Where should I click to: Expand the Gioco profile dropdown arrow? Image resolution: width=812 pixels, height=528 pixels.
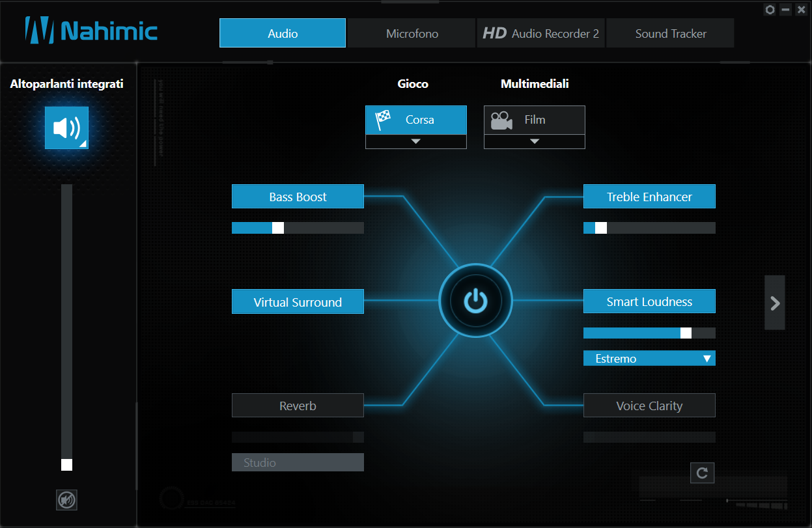tap(415, 141)
